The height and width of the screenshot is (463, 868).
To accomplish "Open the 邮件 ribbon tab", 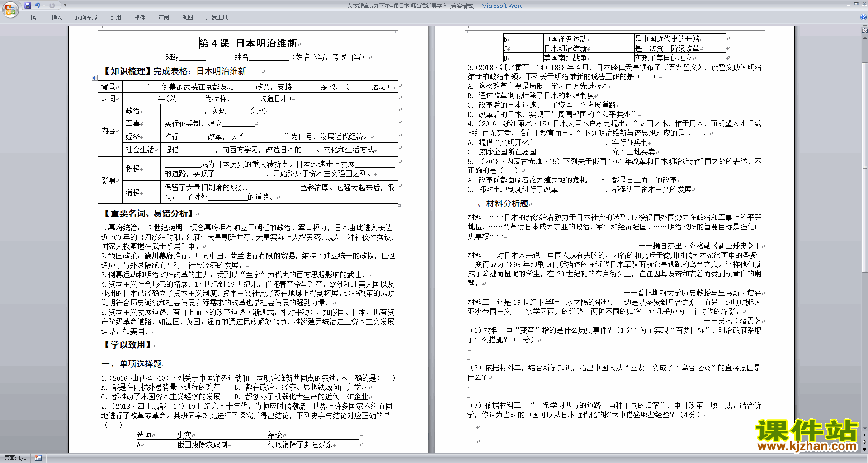I will tap(140, 17).
